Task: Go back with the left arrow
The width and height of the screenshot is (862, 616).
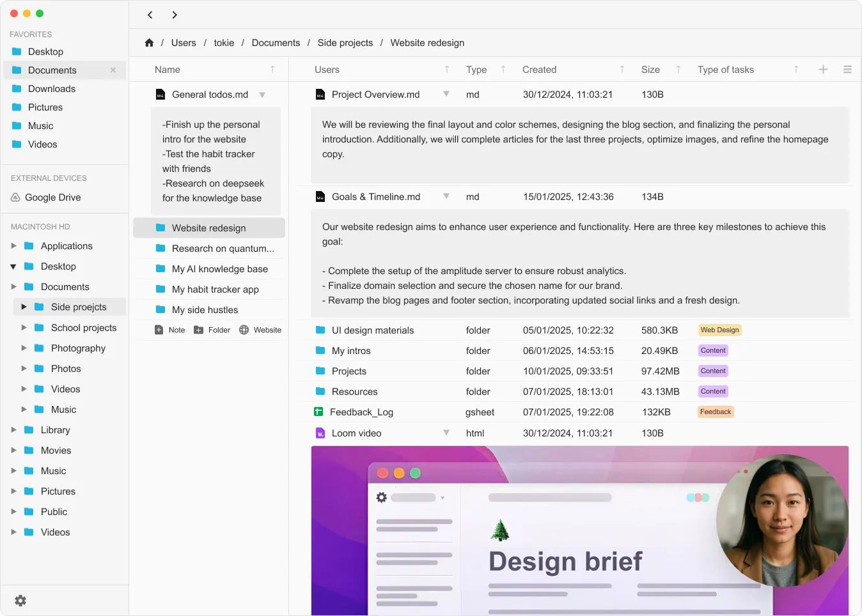Action: pos(150,15)
